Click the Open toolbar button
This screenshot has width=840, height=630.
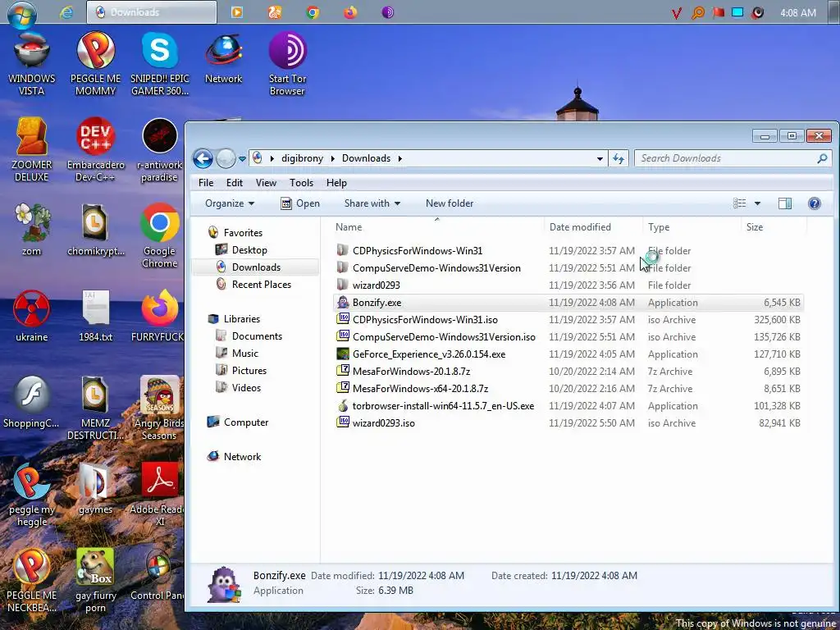[x=300, y=203]
